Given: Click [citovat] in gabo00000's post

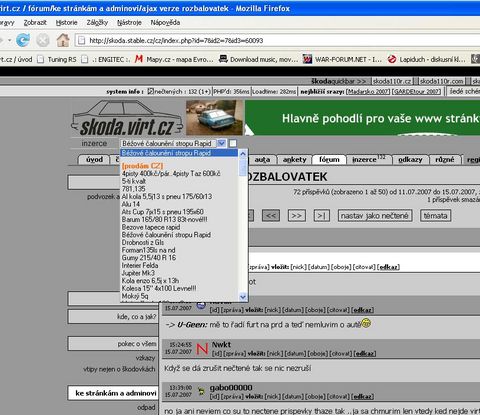Looking at the screenshot, I should click(x=338, y=397).
